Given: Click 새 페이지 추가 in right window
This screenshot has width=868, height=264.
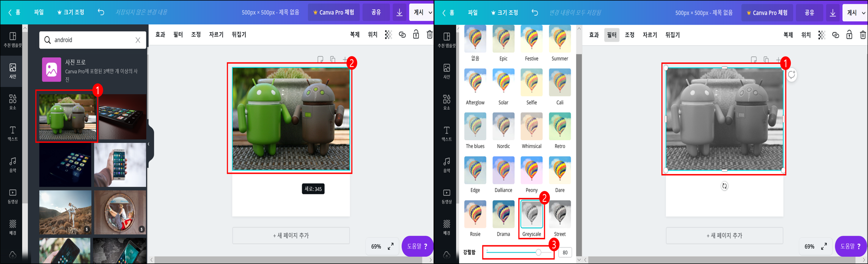Looking at the screenshot, I should click(x=724, y=235).
